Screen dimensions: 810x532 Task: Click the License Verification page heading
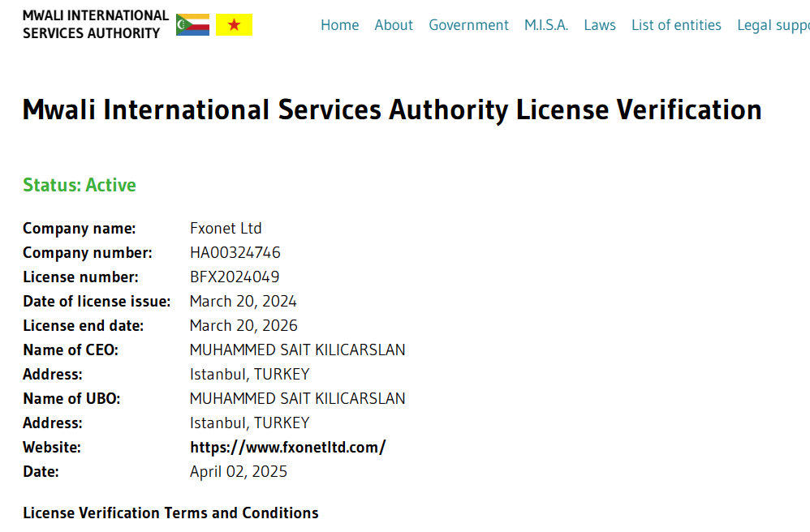[391, 109]
